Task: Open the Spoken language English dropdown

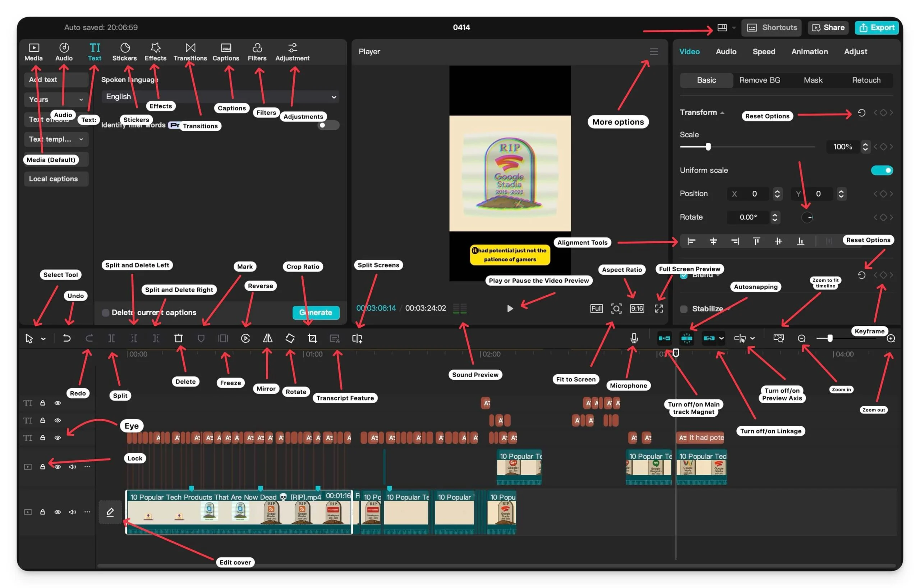Action: [220, 97]
